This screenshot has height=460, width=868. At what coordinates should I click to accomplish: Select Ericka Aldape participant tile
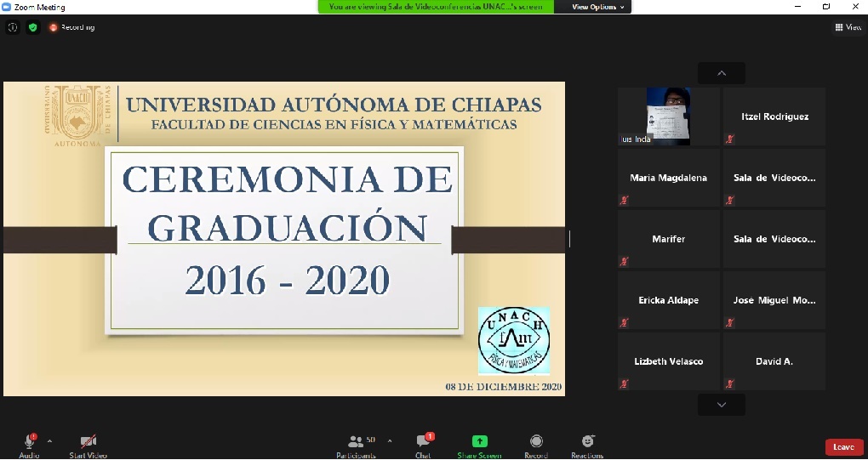tap(669, 300)
